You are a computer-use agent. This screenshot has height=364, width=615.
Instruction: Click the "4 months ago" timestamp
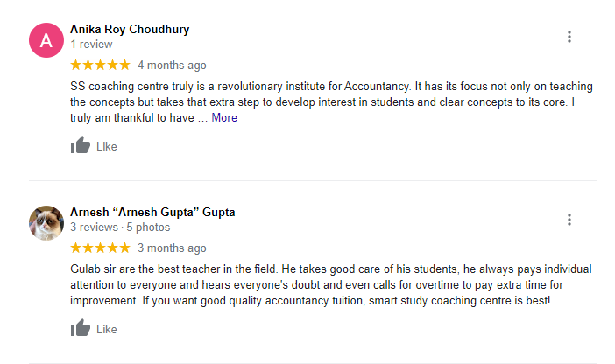point(172,65)
